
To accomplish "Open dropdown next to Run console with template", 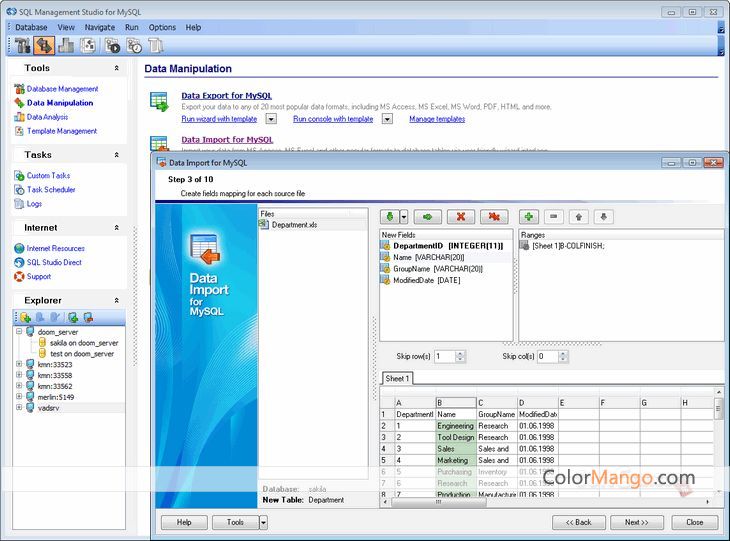I will coord(387,119).
